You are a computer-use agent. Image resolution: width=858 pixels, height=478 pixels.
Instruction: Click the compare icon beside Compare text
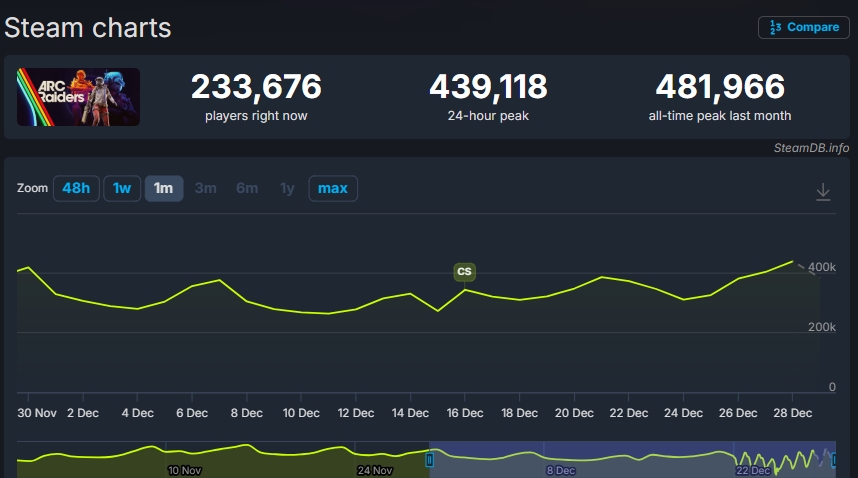pyautogui.click(x=775, y=27)
